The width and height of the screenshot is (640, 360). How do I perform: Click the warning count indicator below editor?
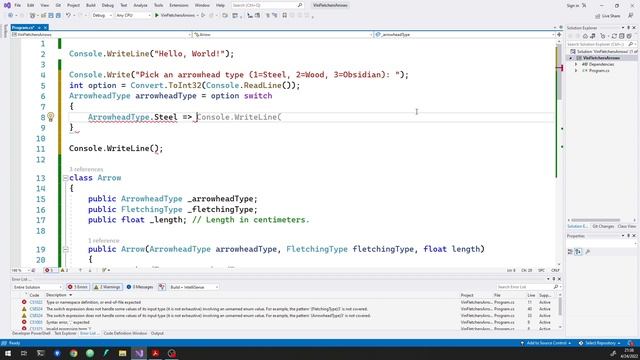pos(64,270)
